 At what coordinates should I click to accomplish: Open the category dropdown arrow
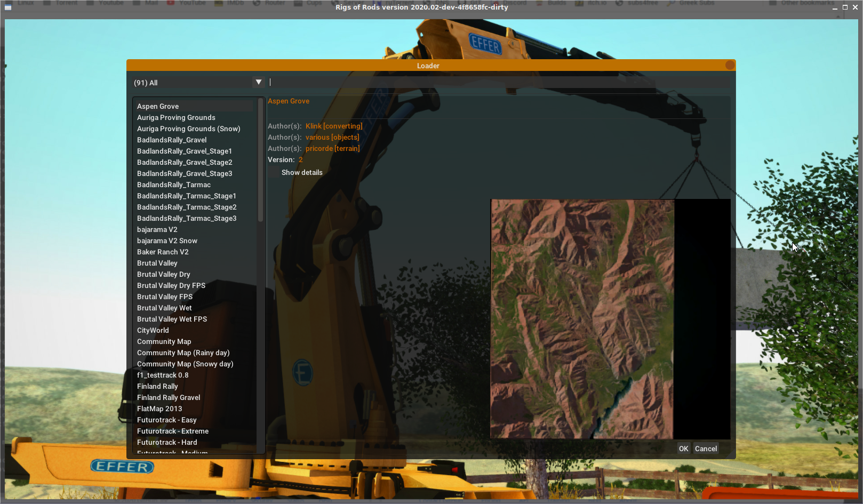pos(259,82)
